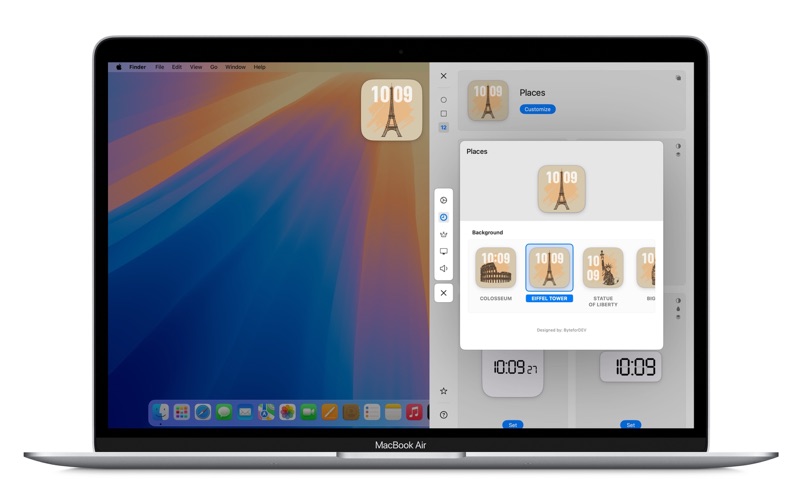800x500 pixels.
Task: Open the Edit menu
Action: coord(177,67)
